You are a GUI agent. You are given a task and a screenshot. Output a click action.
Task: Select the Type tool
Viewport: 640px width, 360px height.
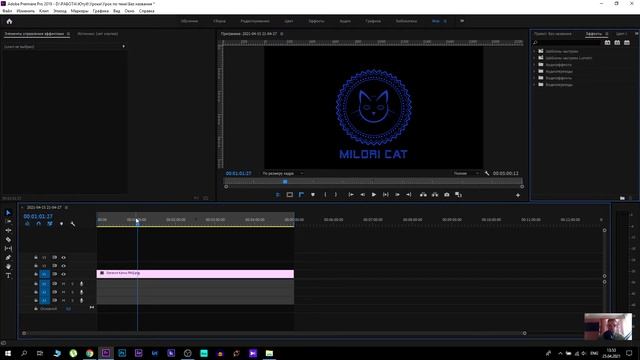click(x=8, y=276)
